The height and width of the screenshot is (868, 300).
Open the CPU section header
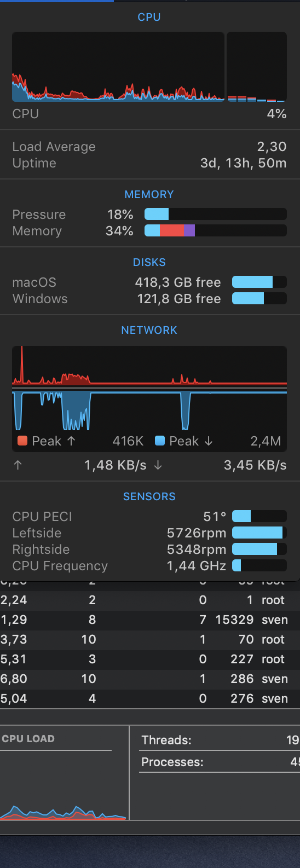point(149,17)
